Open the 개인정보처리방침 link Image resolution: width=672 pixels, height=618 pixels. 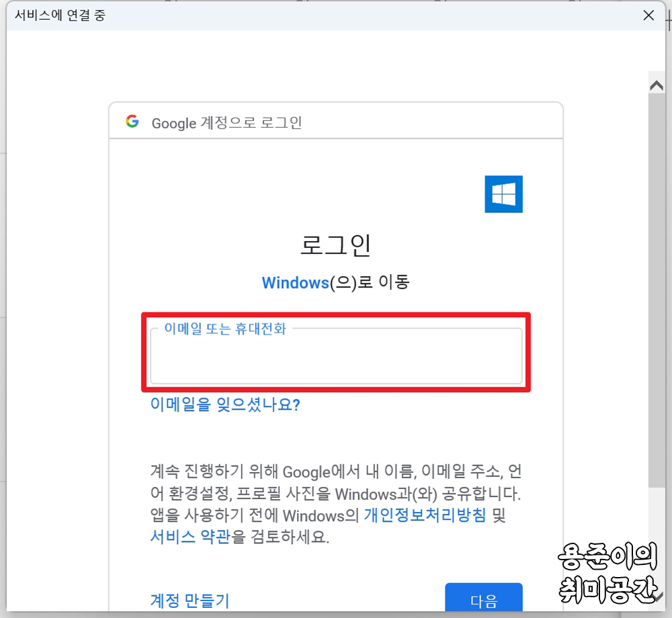425,515
